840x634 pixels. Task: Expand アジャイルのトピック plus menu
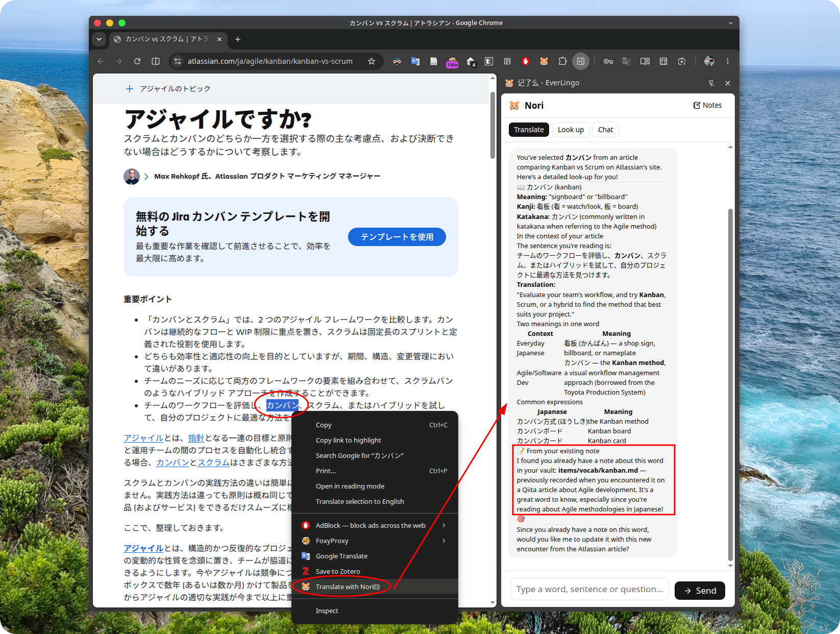[130, 89]
